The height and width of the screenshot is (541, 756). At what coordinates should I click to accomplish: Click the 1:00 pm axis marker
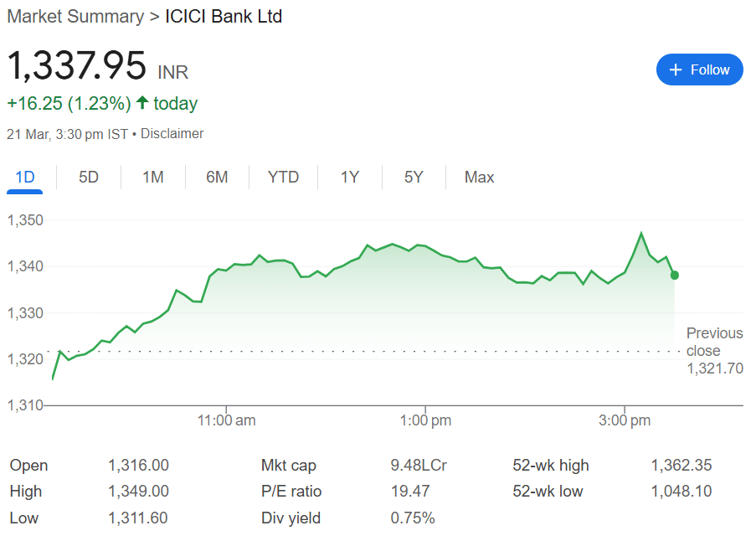425,420
